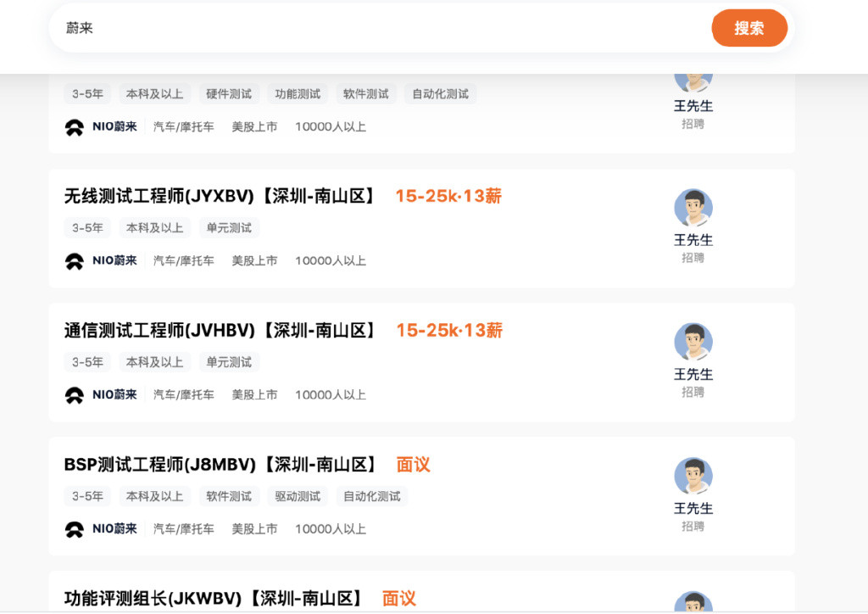
Task: Click 15-25k·13薪 salary of 无线测试工程师
Action: click(x=448, y=196)
